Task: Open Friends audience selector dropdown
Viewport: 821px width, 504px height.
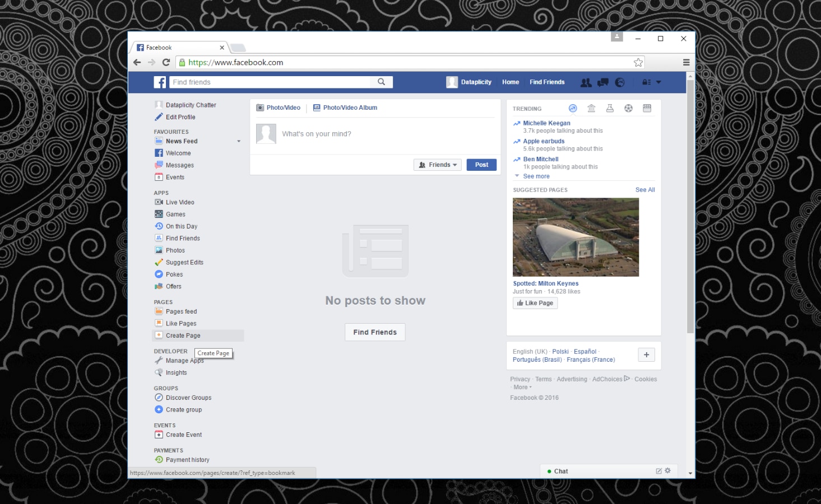Action: [x=438, y=165]
